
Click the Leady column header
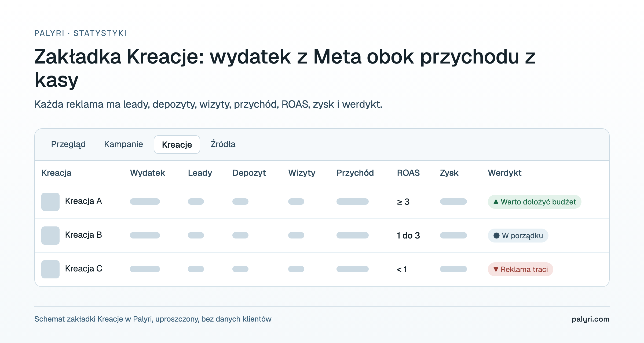coord(200,173)
